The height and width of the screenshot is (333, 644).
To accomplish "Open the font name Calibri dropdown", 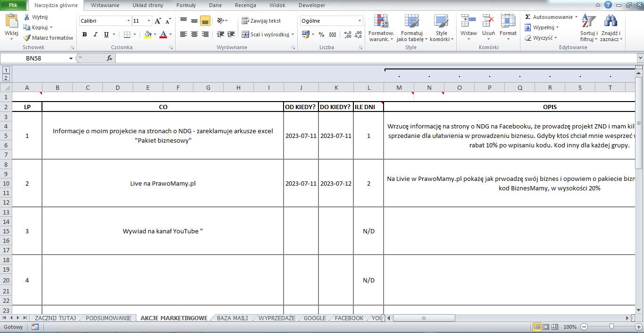I will (128, 21).
